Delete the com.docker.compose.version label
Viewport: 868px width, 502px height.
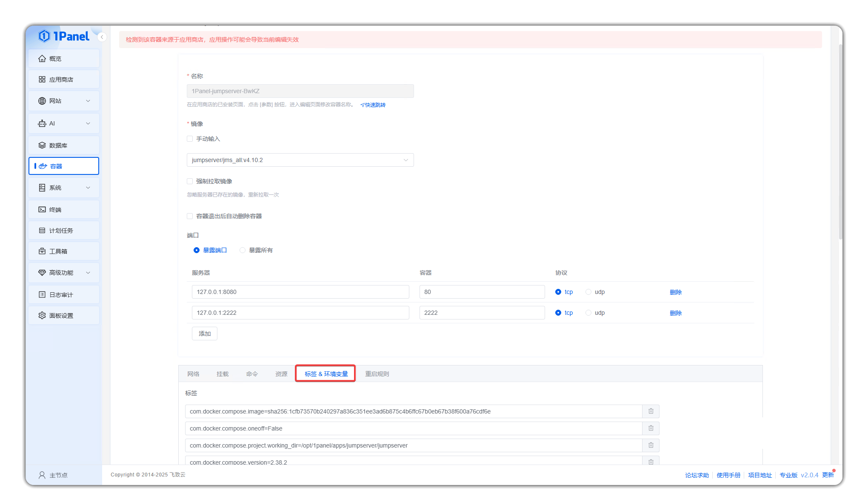pos(651,461)
